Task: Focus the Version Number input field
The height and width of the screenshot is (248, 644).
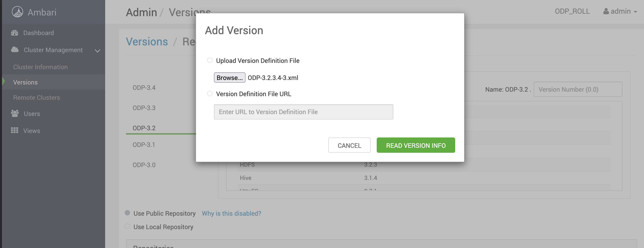Action: (578, 89)
